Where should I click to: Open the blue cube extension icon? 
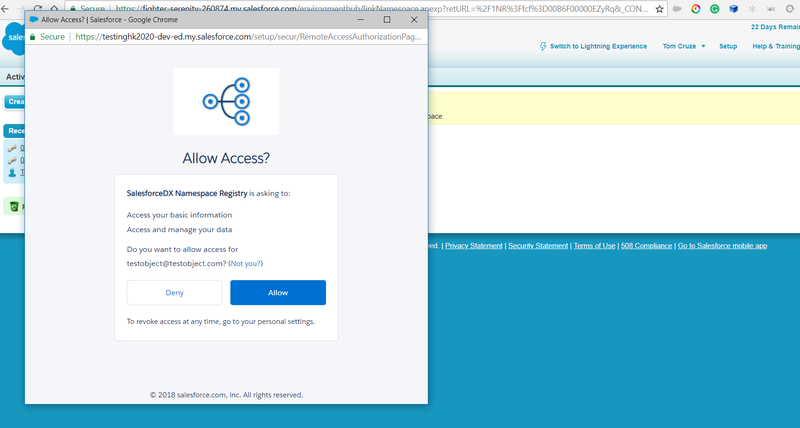733,9
